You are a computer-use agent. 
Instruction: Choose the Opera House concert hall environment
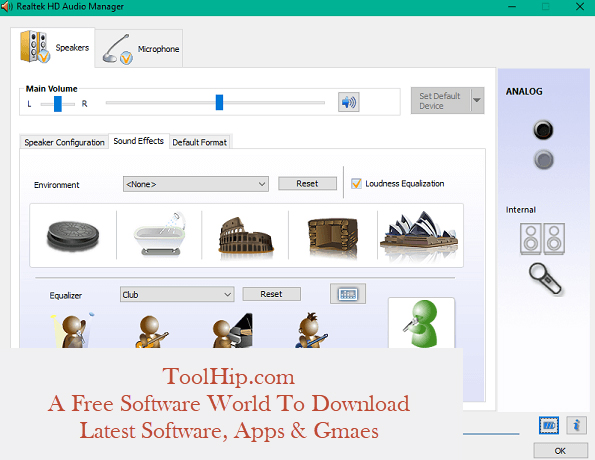click(x=420, y=235)
